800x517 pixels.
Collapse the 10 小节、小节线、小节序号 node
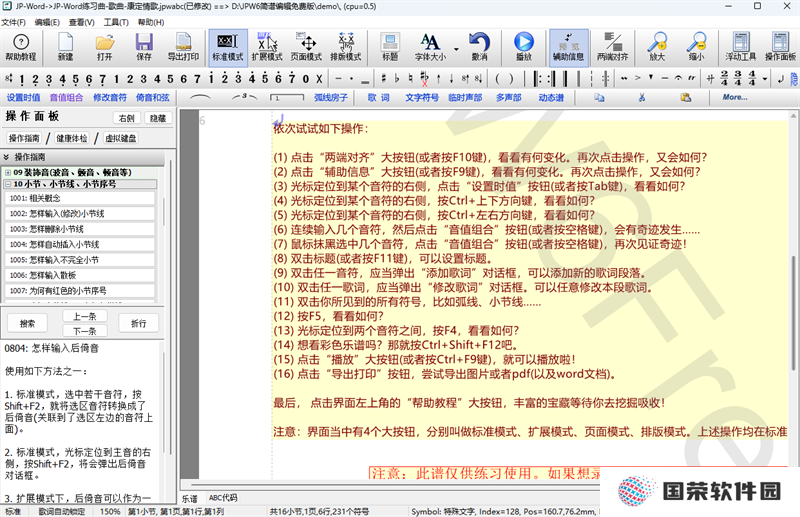click(8, 184)
